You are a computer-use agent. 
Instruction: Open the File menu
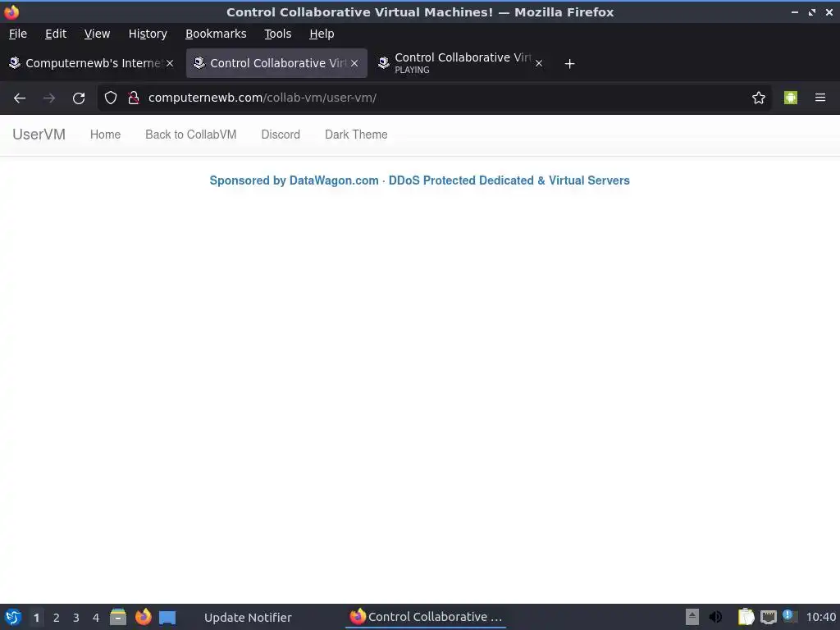[x=18, y=34]
